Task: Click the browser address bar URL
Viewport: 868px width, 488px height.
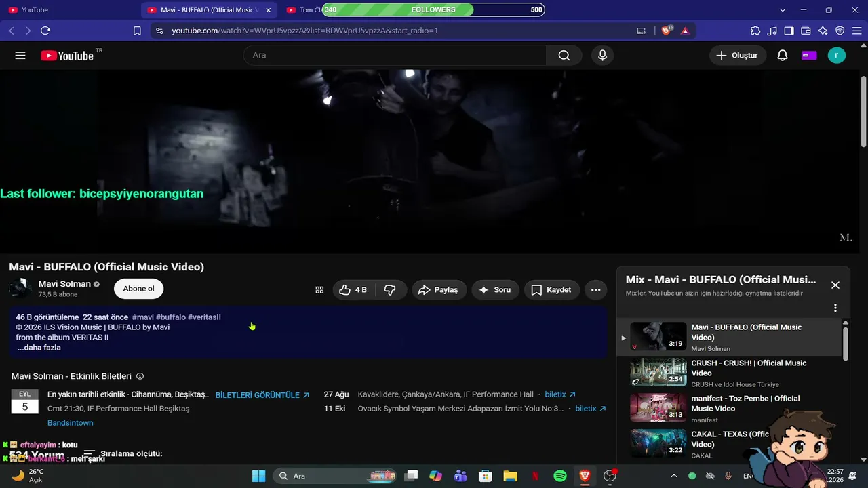Action: coord(304,30)
